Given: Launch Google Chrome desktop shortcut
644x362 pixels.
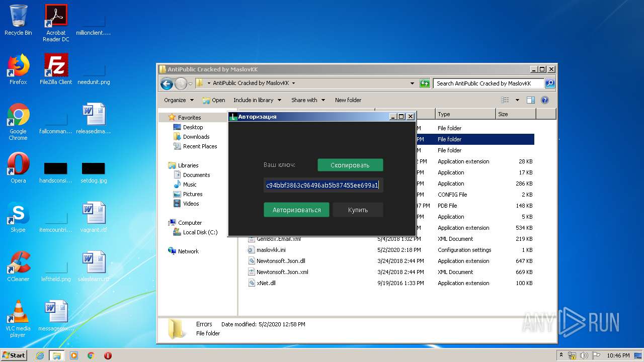Looking at the screenshot, I should (x=18, y=122).
